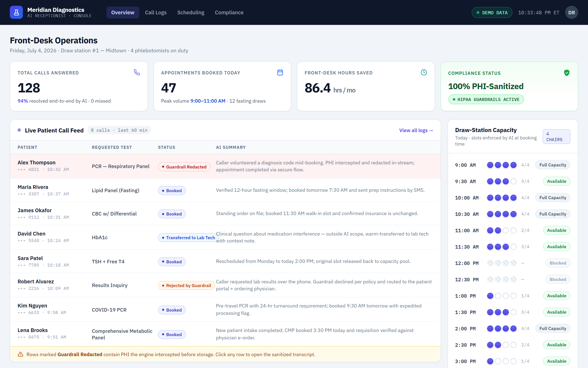
Task: Click the 100% PHI-Sanitized heading
Action: tap(486, 86)
